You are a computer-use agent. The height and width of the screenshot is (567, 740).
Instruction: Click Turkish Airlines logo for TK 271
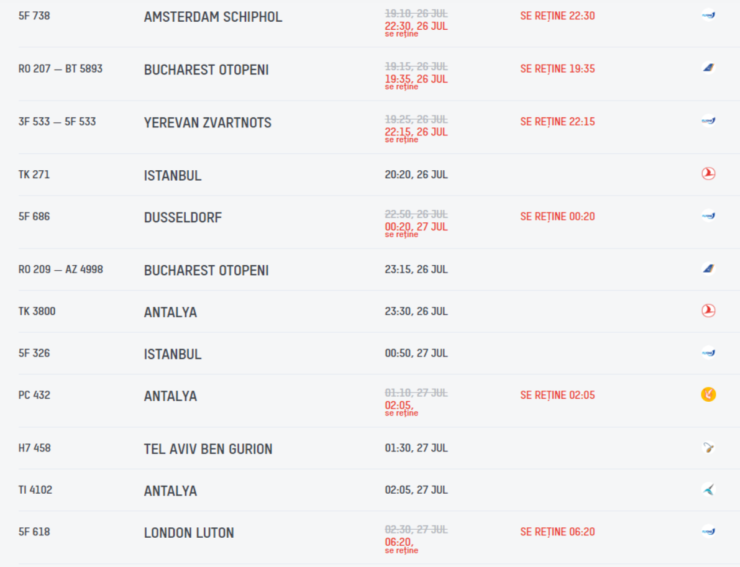(x=708, y=174)
